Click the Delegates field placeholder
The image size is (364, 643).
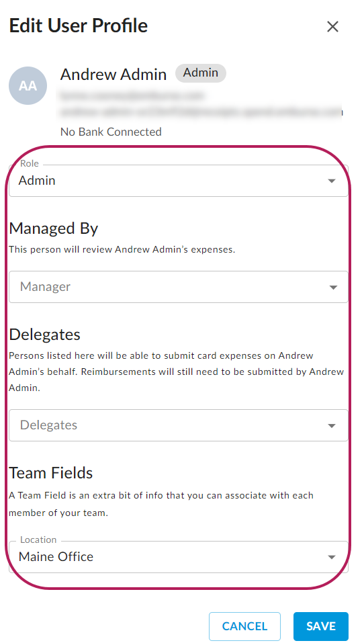coord(48,425)
